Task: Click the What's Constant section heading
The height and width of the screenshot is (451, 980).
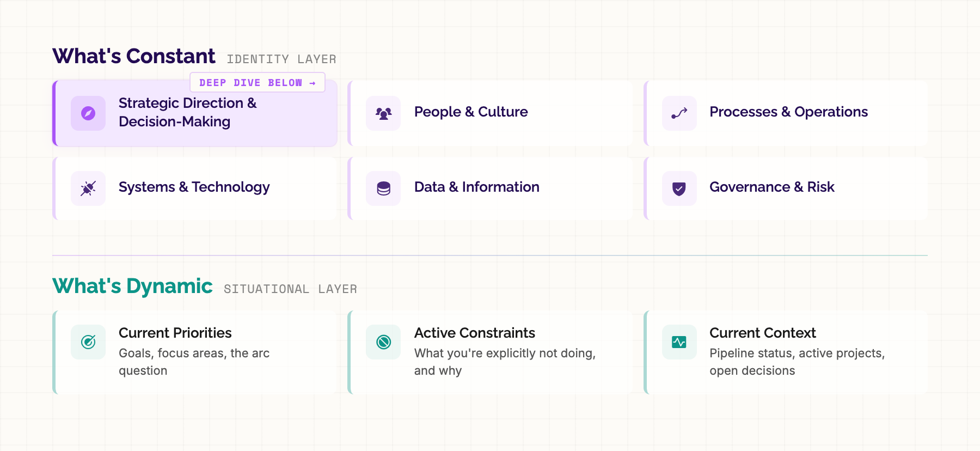Action: click(x=134, y=56)
